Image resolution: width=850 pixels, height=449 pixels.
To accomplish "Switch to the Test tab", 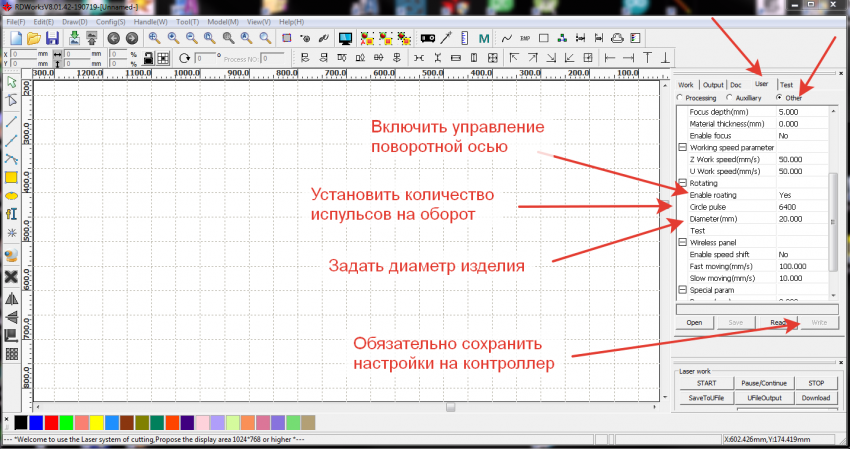I will [786, 85].
